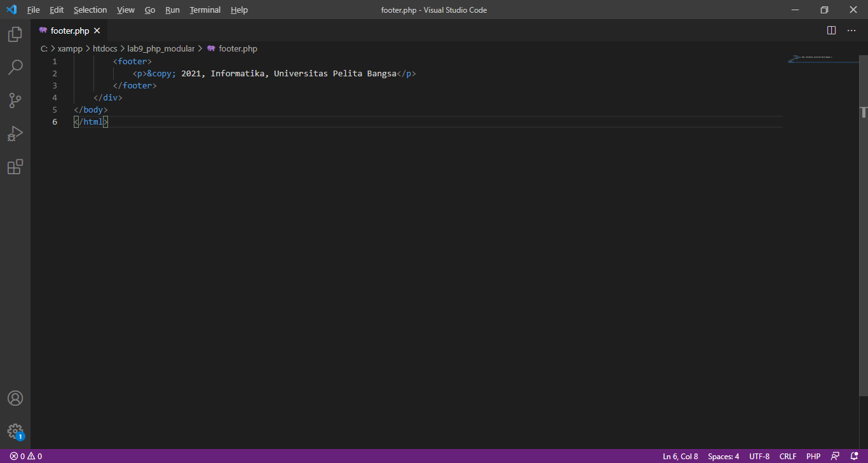This screenshot has width=868, height=463.
Task: Open the htdocs breadcrumb dropdown
Action: click(x=105, y=48)
